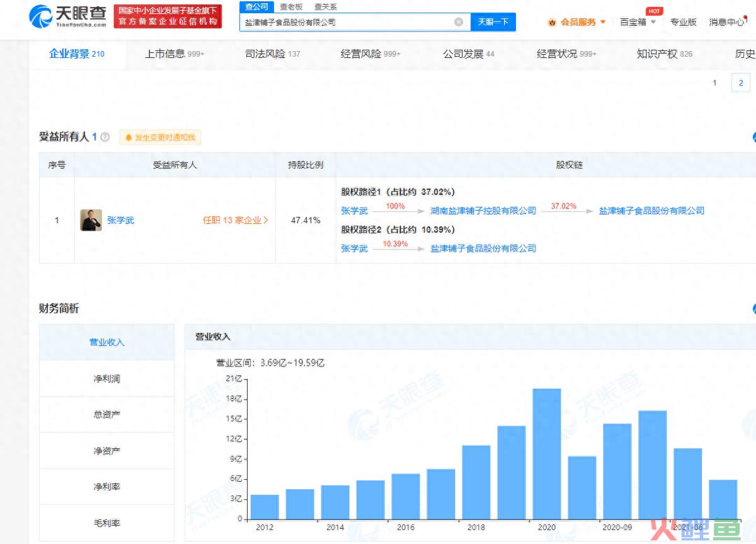The height and width of the screenshot is (544, 756).
Task: Click the crown icon next to 会员服务
Action: point(553,22)
